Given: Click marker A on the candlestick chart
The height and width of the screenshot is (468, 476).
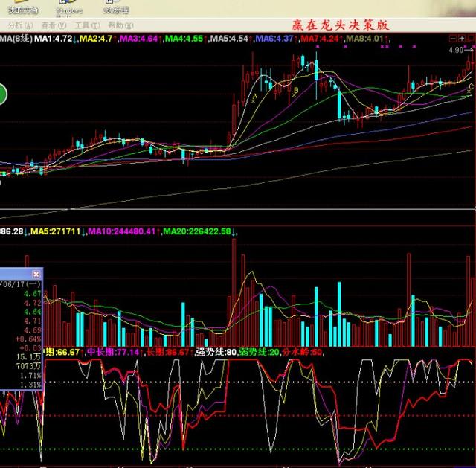Looking at the screenshot, I should 254,97.
